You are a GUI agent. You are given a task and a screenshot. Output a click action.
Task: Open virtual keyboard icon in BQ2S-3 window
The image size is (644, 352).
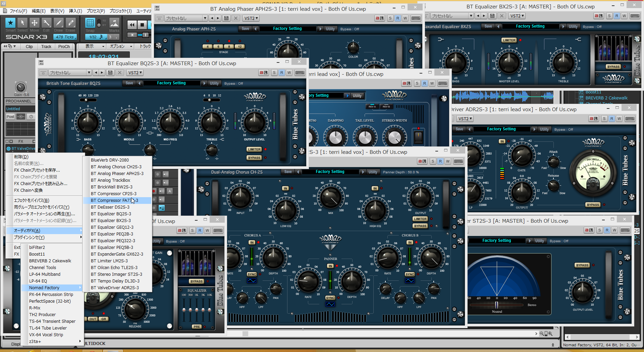click(x=300, y=73)
